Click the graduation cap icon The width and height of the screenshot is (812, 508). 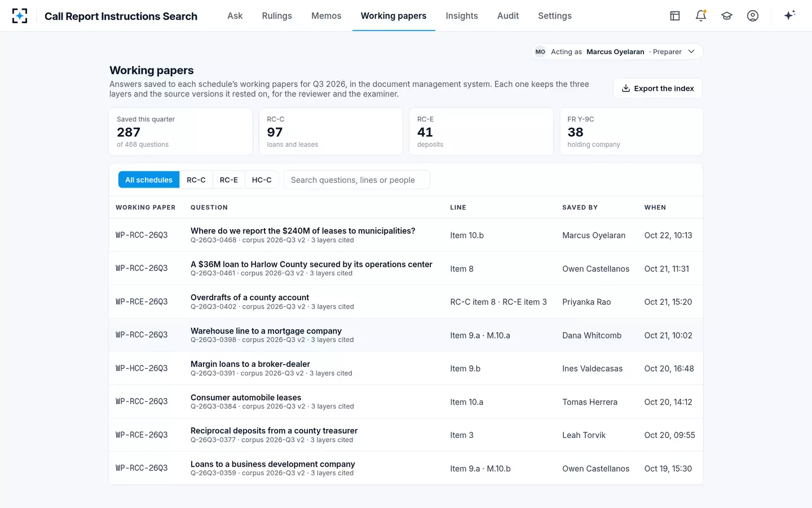727,16
